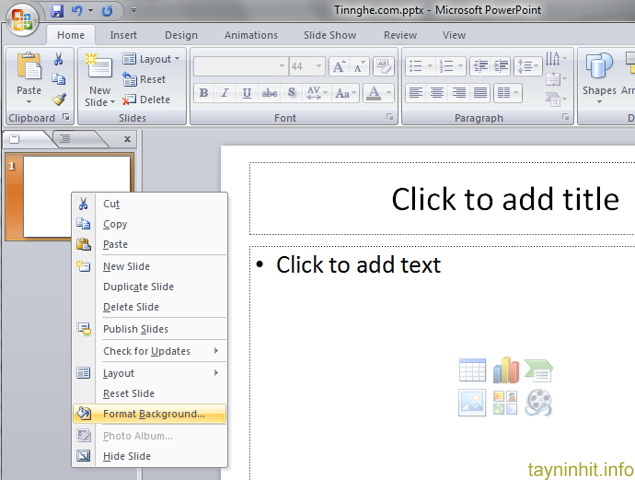Insert chart using the placeholder icon

[505, 371]
